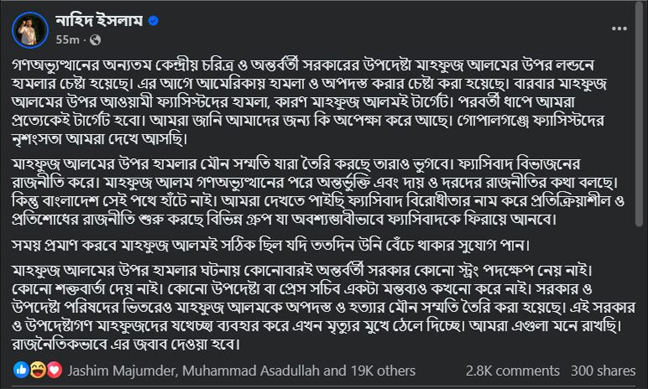Open Jashim Majumder's profile from reactions
Viewport: 648px width, 389px height.
pyautogui.click(x=123, y=371)
